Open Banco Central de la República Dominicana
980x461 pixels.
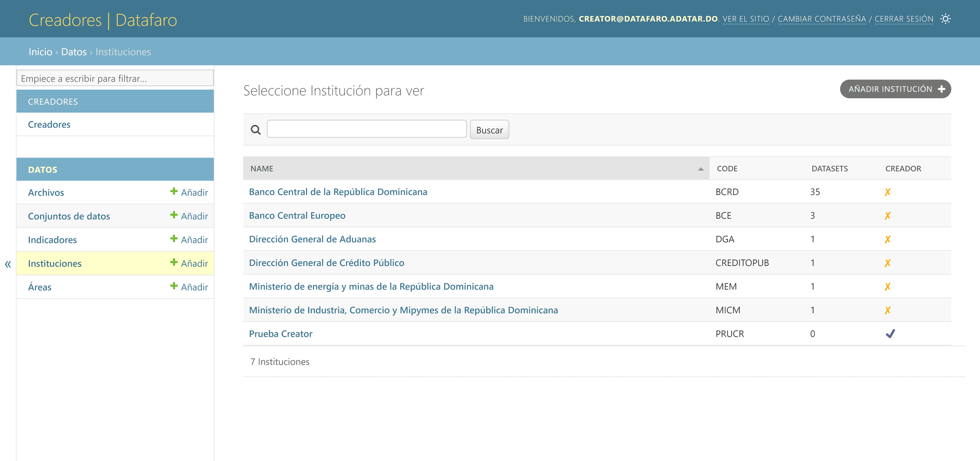(338, 192)
